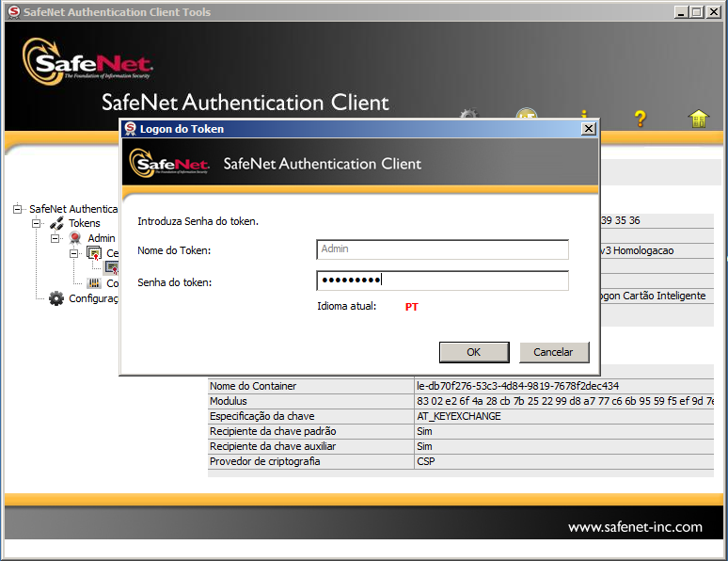Image resolution: width=728 pixels, height=561 pixels.
Task: Click the help question mark icon
Action: (640, 119)
